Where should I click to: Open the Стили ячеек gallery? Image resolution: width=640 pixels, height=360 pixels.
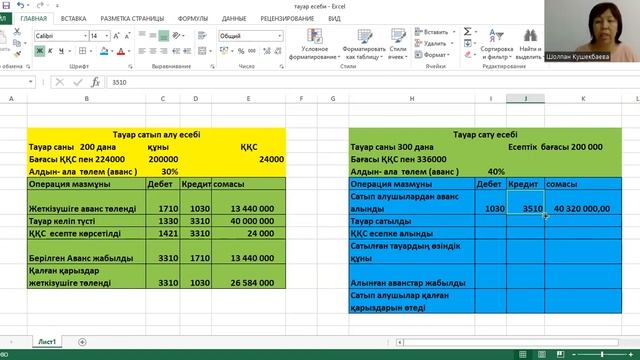click(x=398, y=44)
